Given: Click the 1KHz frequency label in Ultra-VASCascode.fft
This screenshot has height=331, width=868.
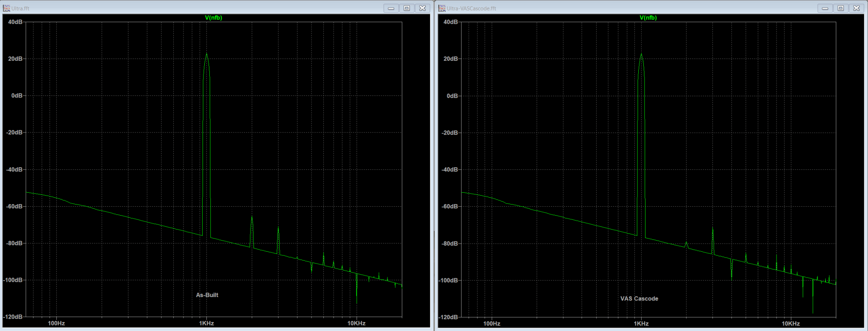Looking at the screenshot, I should click(x=641, y=324).
